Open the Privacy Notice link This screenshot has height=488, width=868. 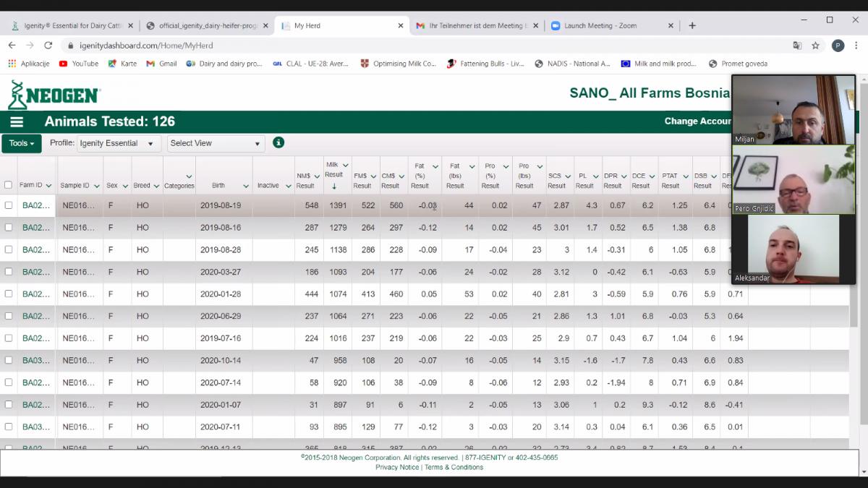397,467
